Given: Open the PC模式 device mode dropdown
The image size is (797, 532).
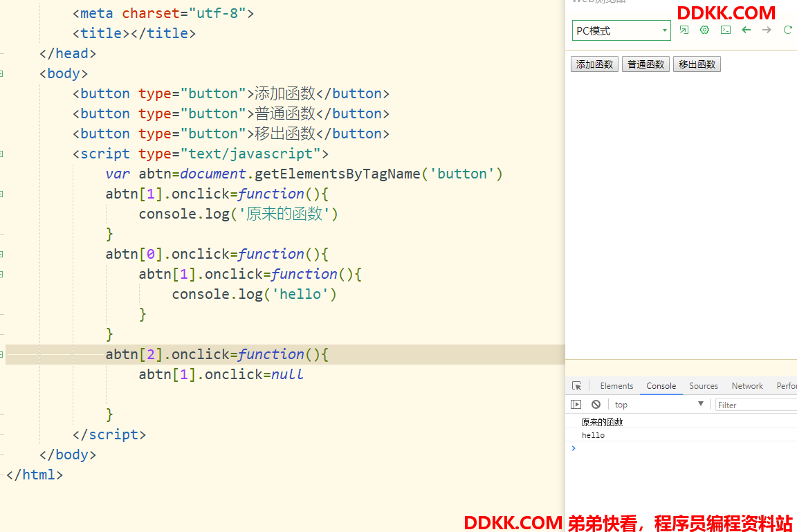Looking at the screenshot, I should [x=621, y=30].
